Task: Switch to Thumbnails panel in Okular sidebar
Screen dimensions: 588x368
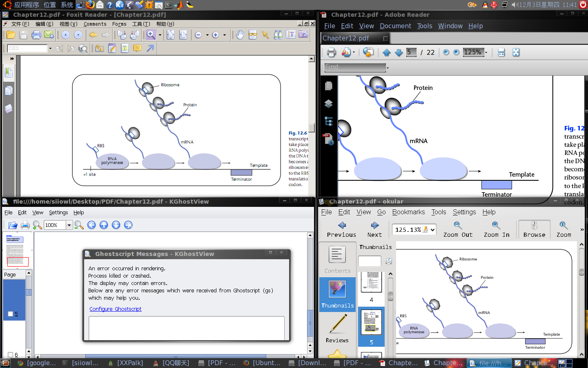Action: tap(337, 295)
